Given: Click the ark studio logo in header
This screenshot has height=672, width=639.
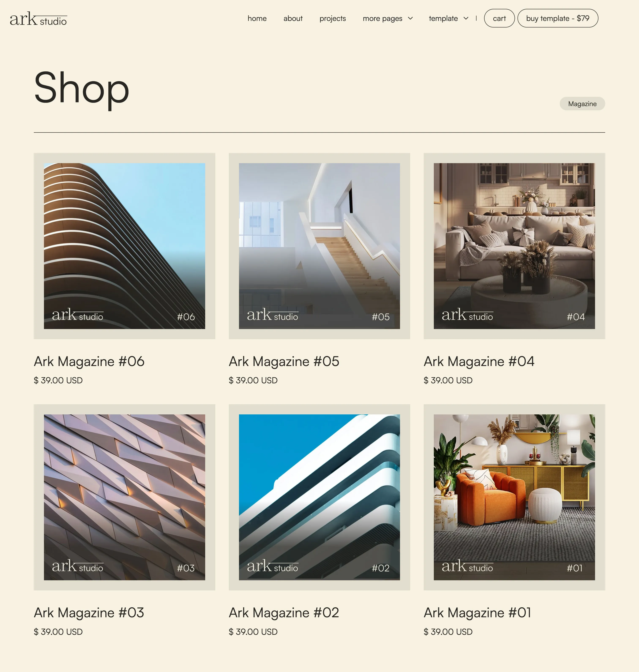Looking at the screenshot, I should (38, 19).
